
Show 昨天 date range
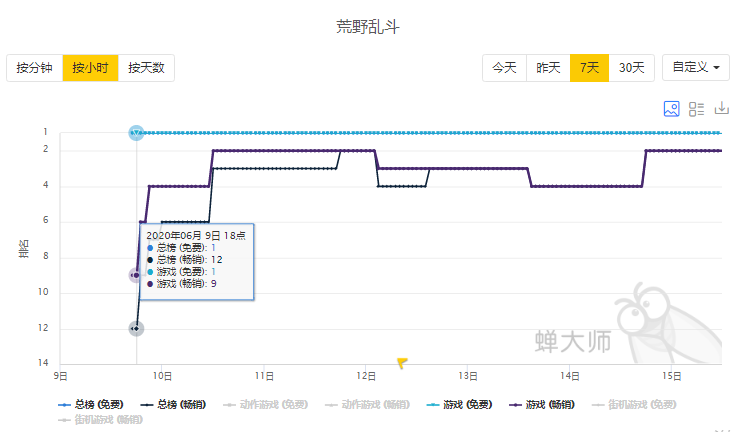(548, 68)
